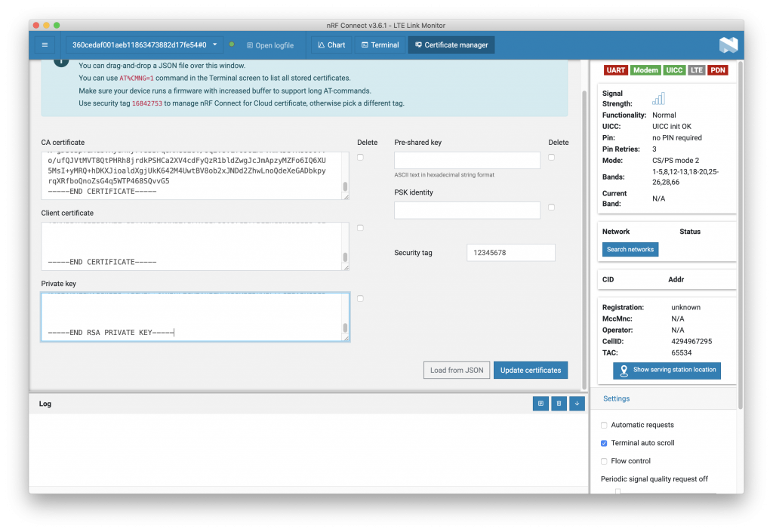Click the green device connection indicator

[x=232, y=45]
